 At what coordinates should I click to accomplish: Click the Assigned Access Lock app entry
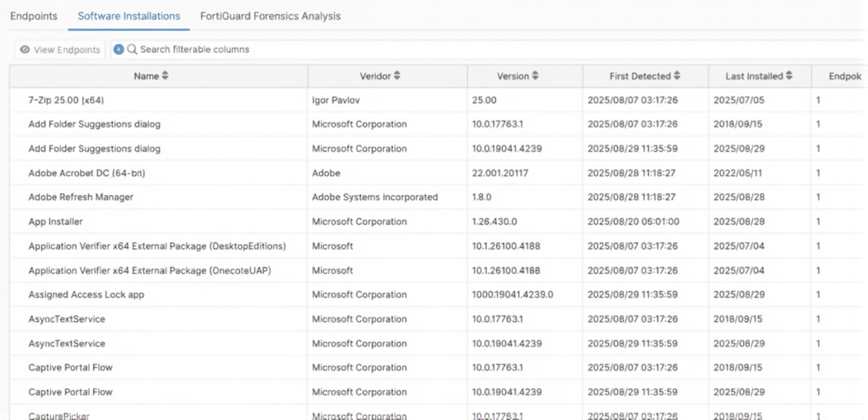click(x=86, y=295)
